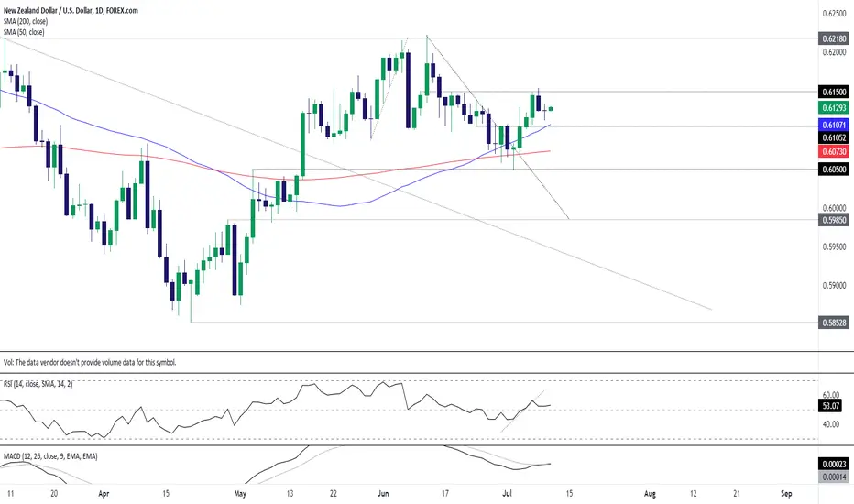Click the MACD value 0.00023 label

click(834, 465)
